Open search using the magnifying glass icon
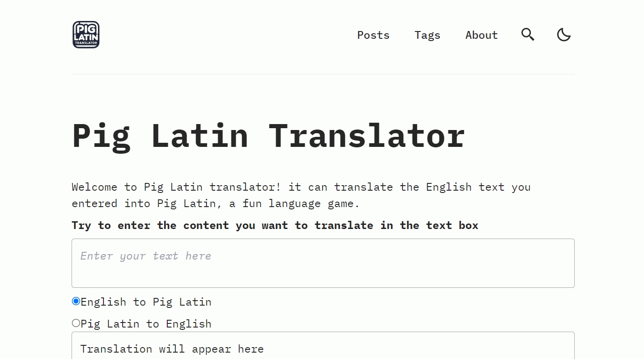644x359 pixels. click(527, 34)
